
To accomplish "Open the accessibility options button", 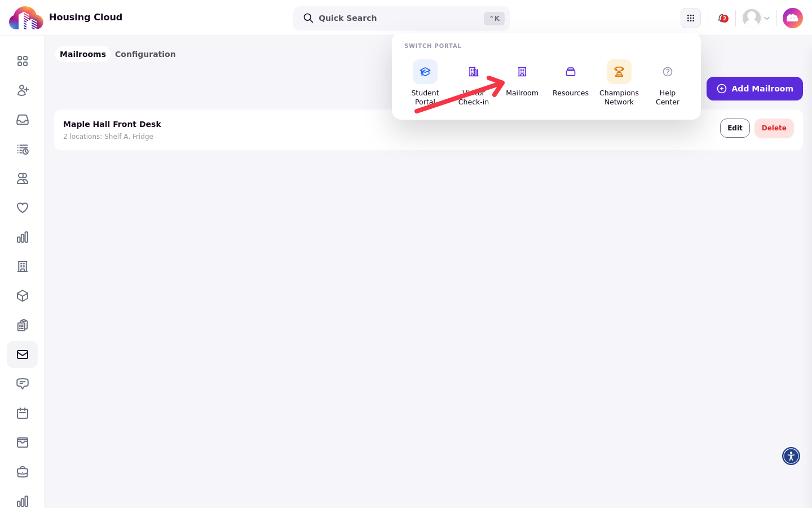I will click(791, 456).
